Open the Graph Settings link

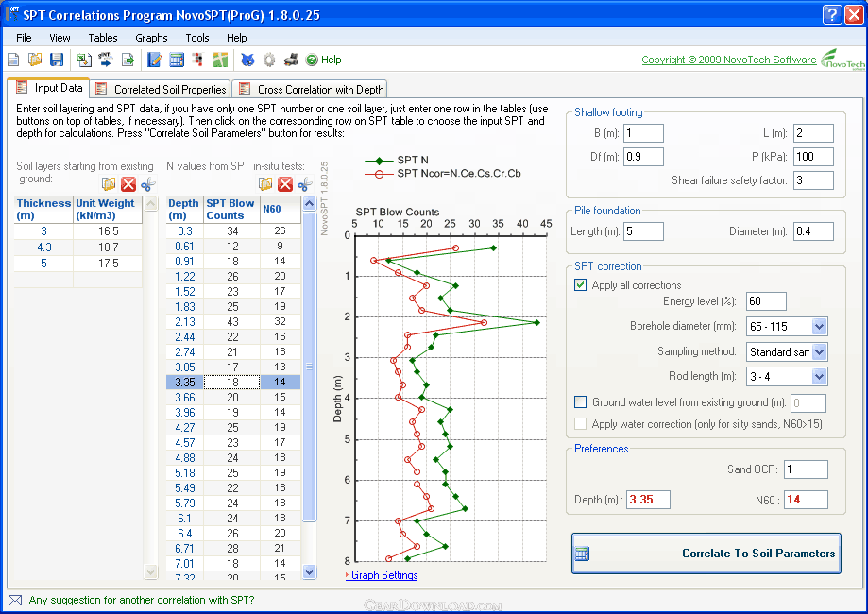click(x=384, y=575)
